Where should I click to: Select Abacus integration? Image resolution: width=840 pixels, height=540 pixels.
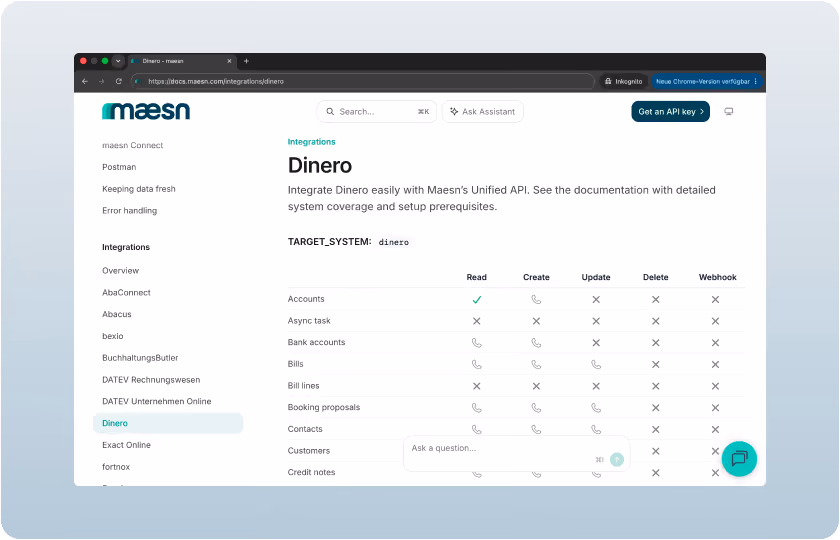click(117, 314)
